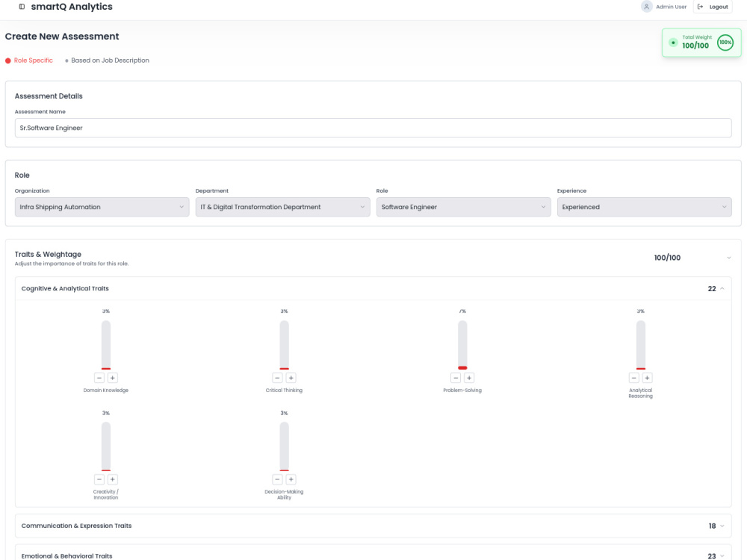Increase Domain Knowledge weight with plus
The height and width of the screenshot is (560, 747).
[113, 378]
